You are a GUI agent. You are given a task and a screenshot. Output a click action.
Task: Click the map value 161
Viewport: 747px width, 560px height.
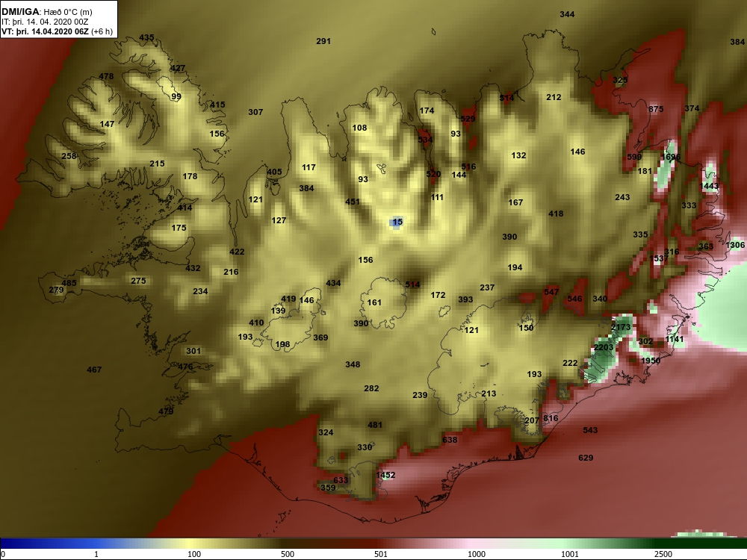(374, 302)
